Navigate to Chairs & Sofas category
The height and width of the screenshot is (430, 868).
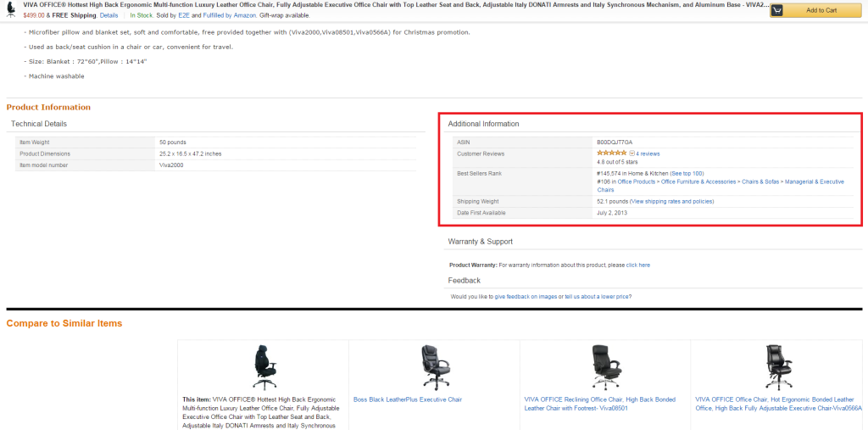pos(761,181)
